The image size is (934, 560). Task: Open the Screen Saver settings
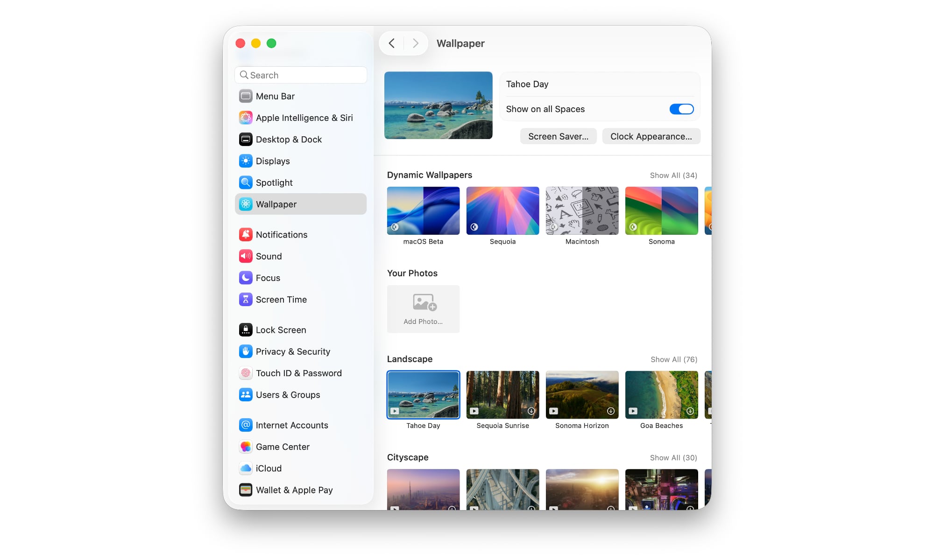pos(559,136)
